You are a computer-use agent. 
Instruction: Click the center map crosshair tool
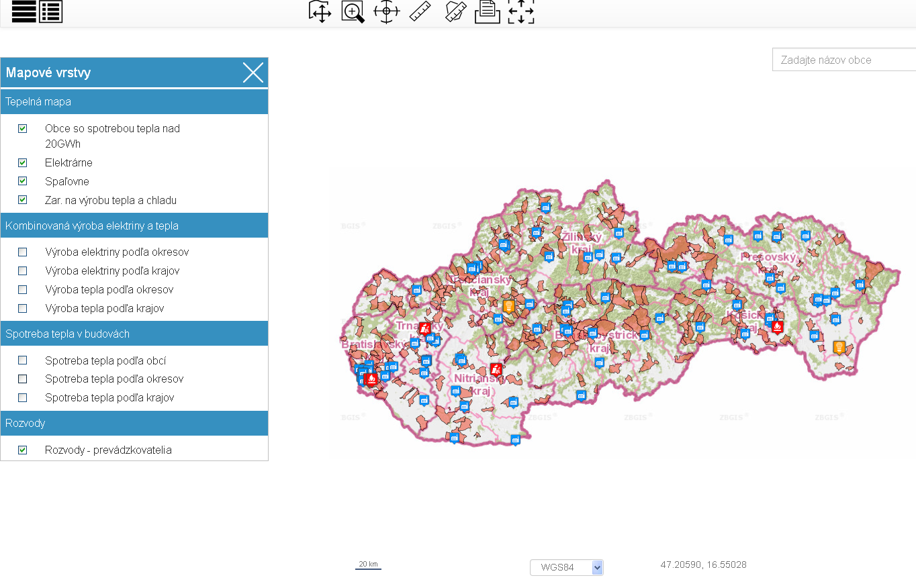[x=386, y=11]
